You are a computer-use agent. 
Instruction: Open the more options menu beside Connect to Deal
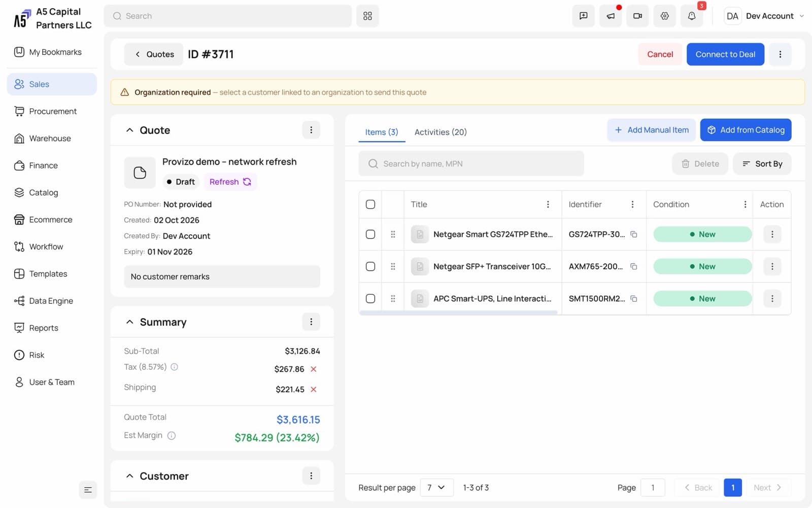pyautogui.click(x=780, y=54)
